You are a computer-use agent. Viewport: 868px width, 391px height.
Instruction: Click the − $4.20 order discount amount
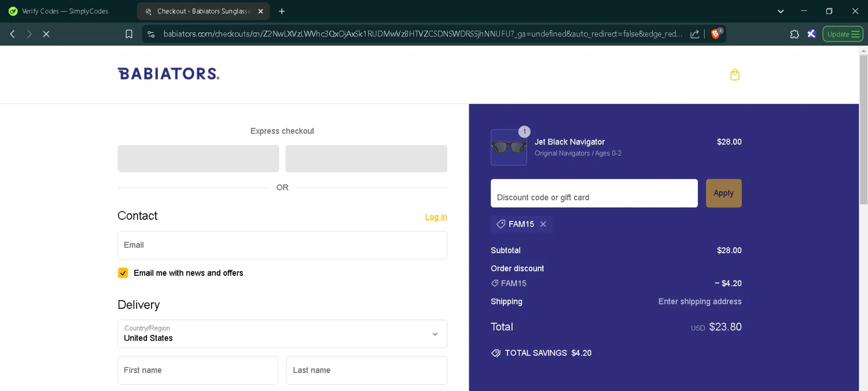click(x=728, y=283)
